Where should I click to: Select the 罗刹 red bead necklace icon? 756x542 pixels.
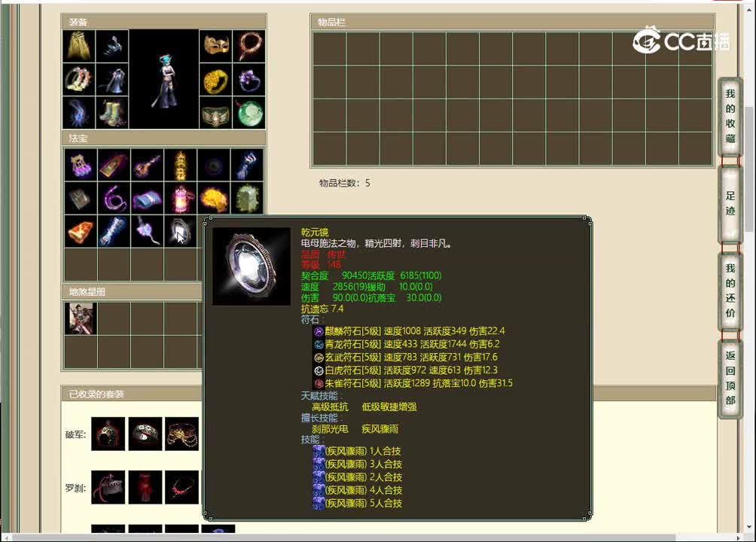181,488
